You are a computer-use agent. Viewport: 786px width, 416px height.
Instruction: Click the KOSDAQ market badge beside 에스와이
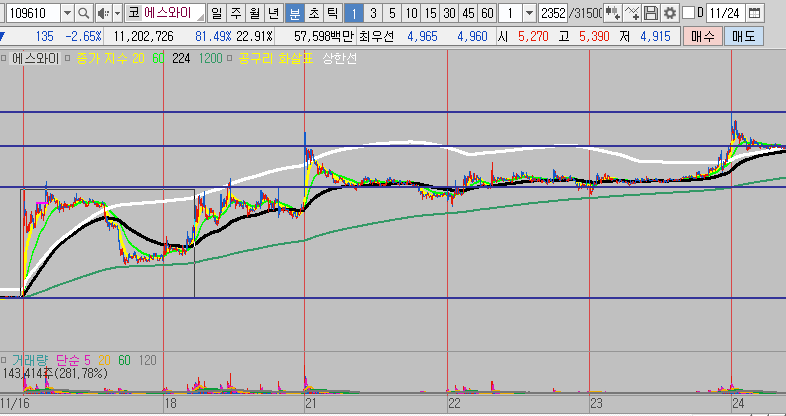pos(133,13)
